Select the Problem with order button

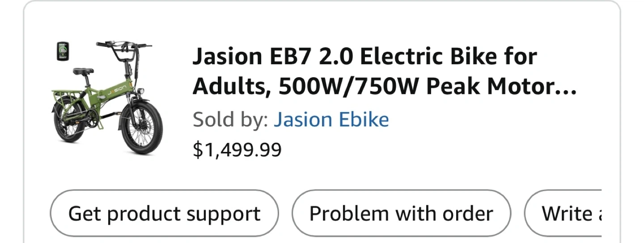pos(401,214)
